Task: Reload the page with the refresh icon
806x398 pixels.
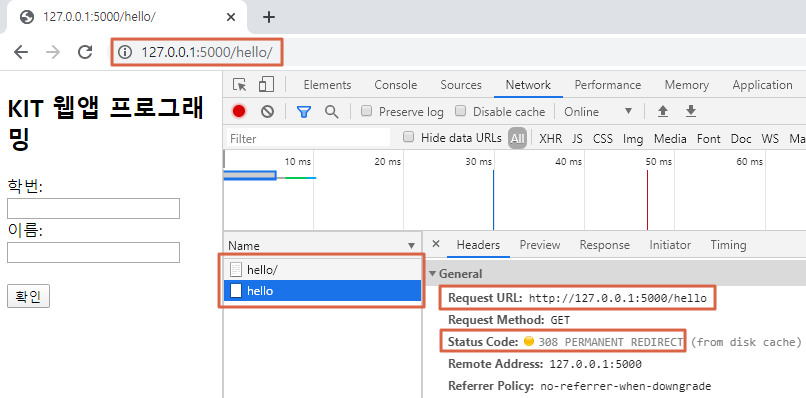Action: [x=84, y=51]
